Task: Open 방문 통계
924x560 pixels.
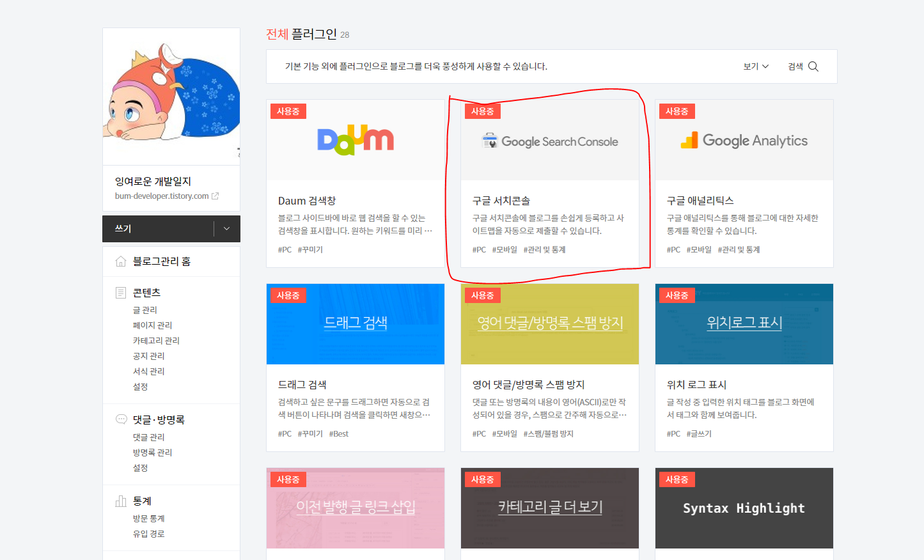Action: [148, 518]
